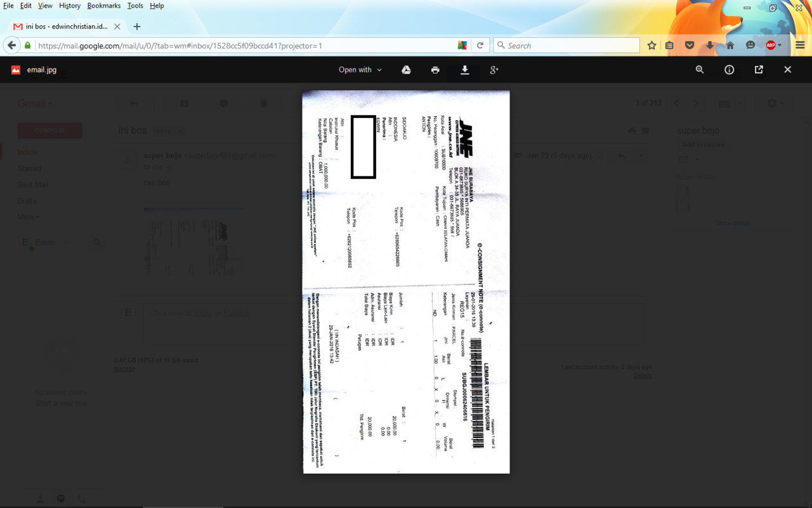Click the Microsoft icon in address bar
This screenshot has height=508, width=812.
(x=462, y=46)
